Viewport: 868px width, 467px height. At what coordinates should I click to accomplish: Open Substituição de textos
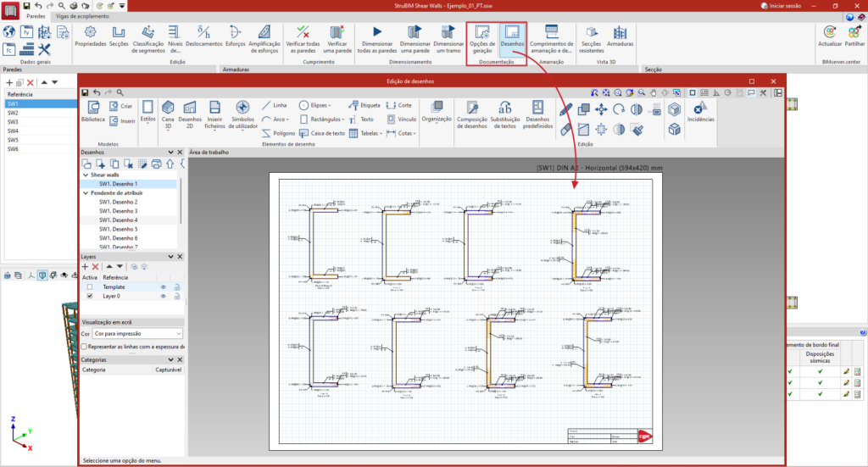[505, 114]
